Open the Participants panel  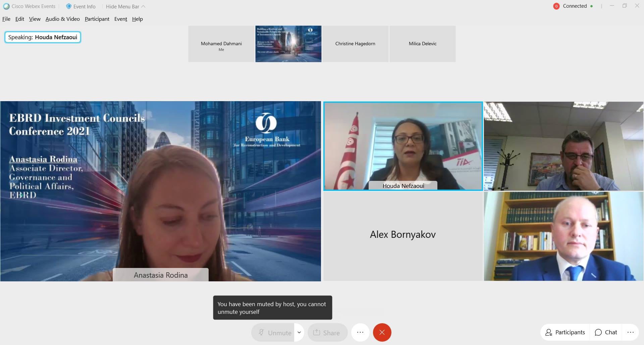[x=565, y=332]
